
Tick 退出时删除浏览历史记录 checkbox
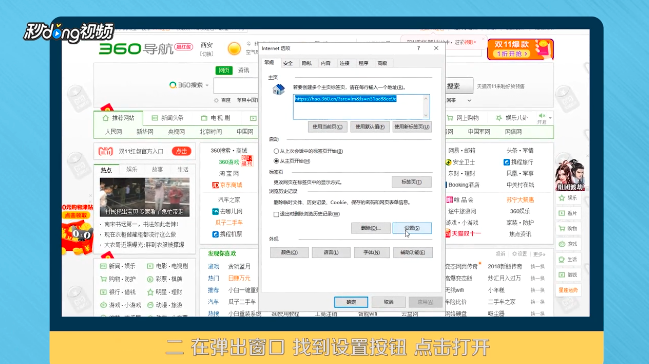point(276,214)
